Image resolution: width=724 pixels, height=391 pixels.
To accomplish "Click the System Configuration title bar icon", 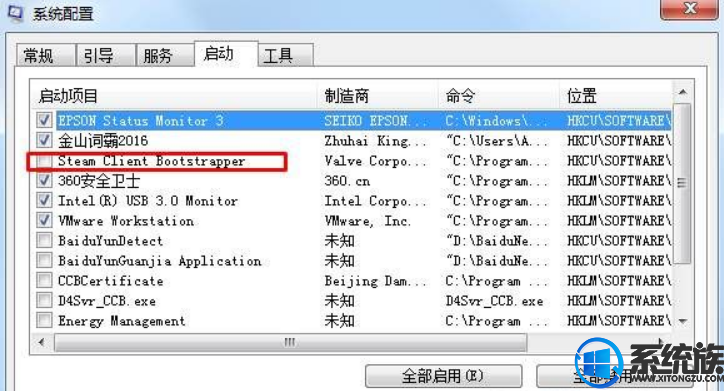I will (15, 13).
